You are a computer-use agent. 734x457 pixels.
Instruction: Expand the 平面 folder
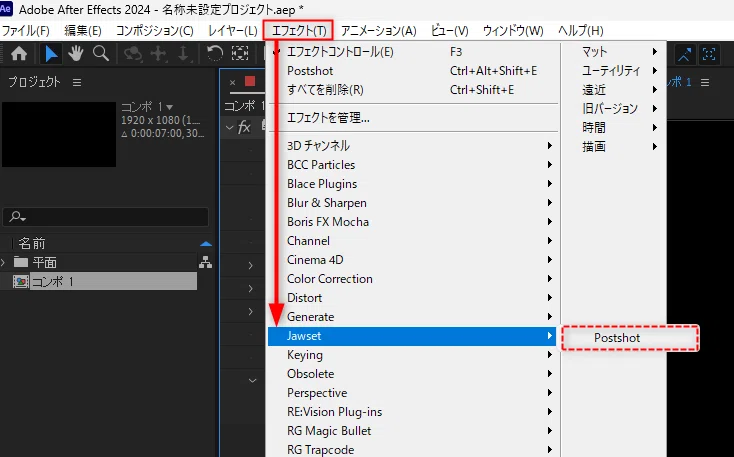(3, 262)
